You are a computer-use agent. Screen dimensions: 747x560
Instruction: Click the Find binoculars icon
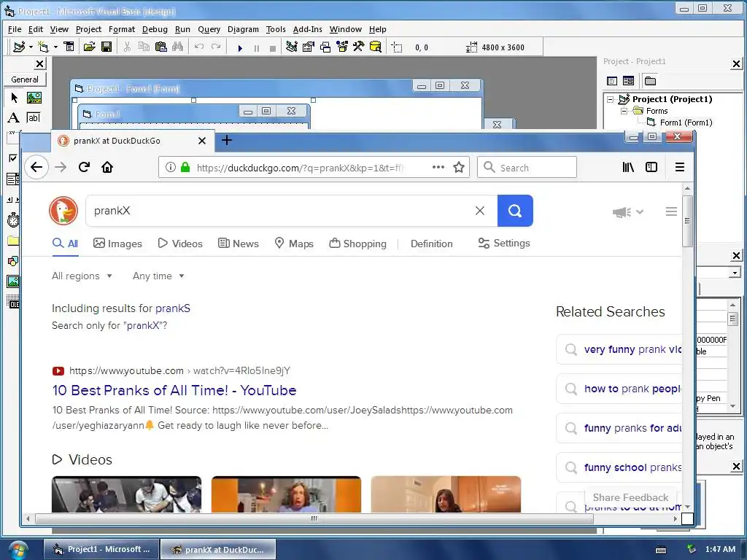pos(178,47)
